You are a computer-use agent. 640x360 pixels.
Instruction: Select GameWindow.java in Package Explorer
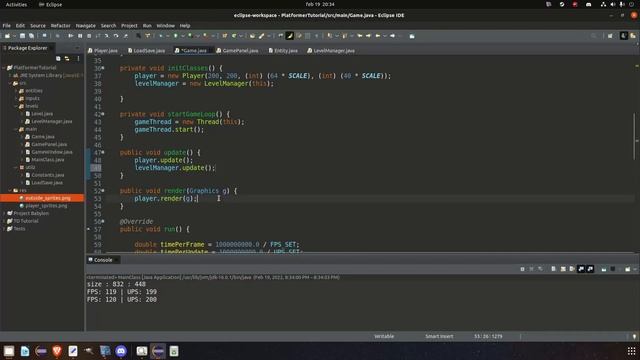(52, 152)
